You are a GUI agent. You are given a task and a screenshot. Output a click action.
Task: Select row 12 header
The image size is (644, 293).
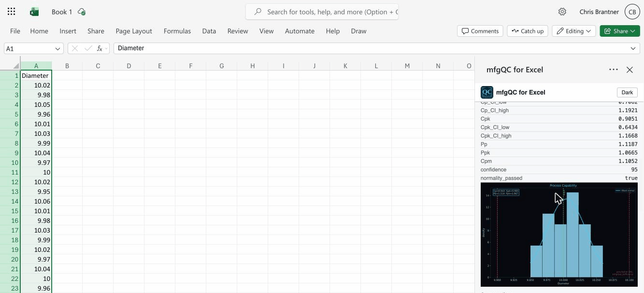(x=10, y=182)
